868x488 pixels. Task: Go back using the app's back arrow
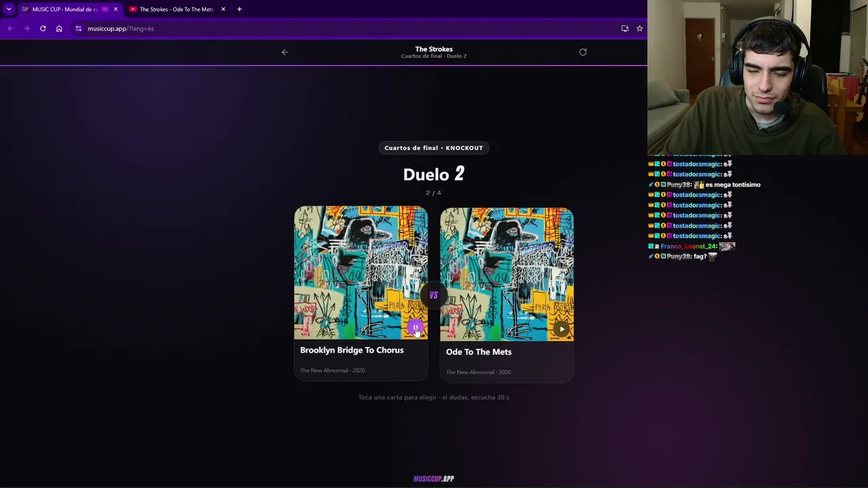click(x=285, y=52)
